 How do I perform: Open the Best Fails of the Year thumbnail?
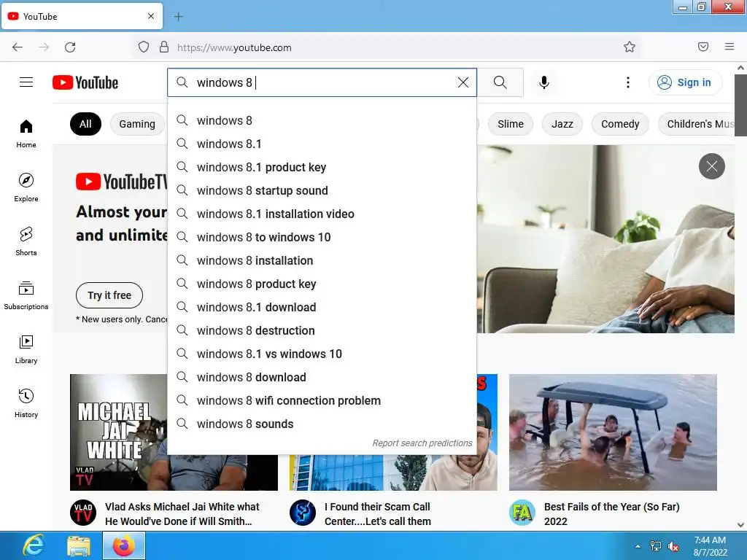(x=613, y=432)
